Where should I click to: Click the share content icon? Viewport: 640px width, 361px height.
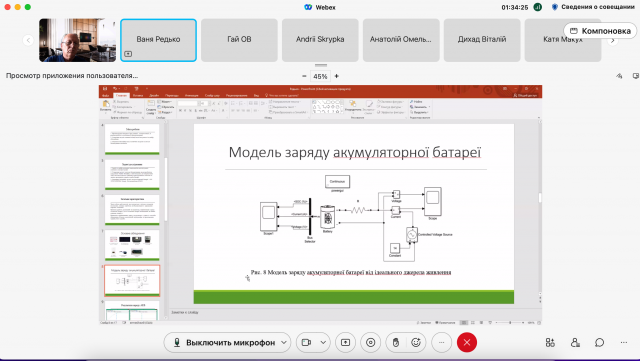345,343
